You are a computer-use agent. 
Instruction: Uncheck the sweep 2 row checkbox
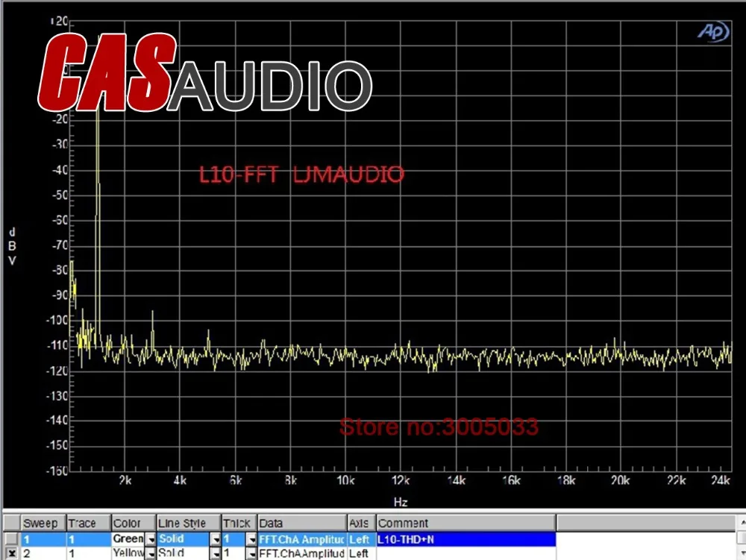click(x=10, y=553)
